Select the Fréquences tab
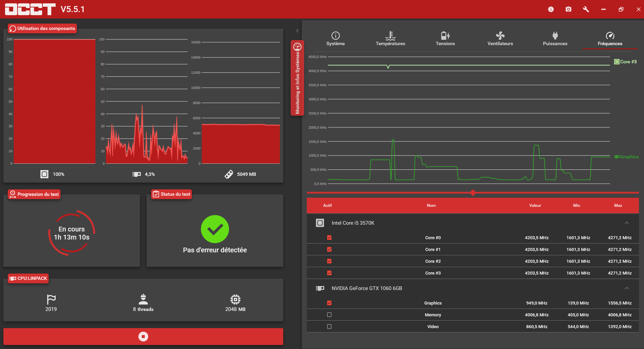Image resolution: width=644 pixels, height=349 pixels. 610,39
